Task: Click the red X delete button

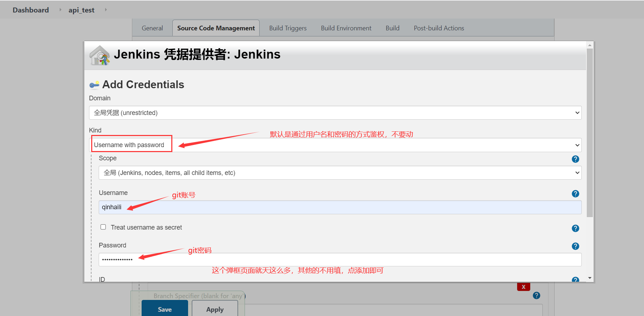Action: point(523,287)
